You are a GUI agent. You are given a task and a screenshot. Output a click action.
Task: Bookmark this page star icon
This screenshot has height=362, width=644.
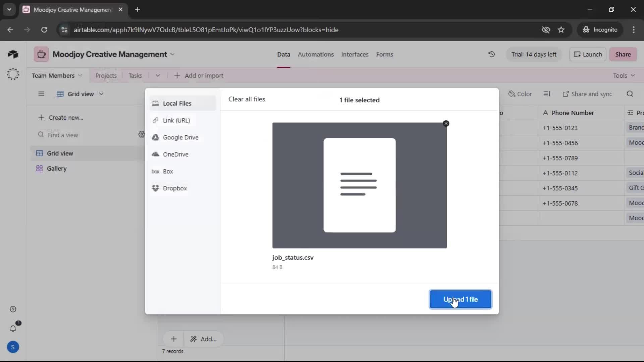point(561,29)
